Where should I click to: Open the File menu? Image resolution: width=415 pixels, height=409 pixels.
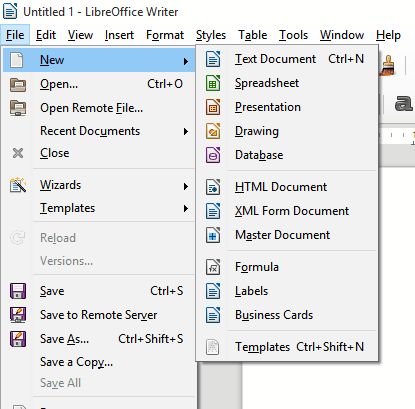(15, 35)
